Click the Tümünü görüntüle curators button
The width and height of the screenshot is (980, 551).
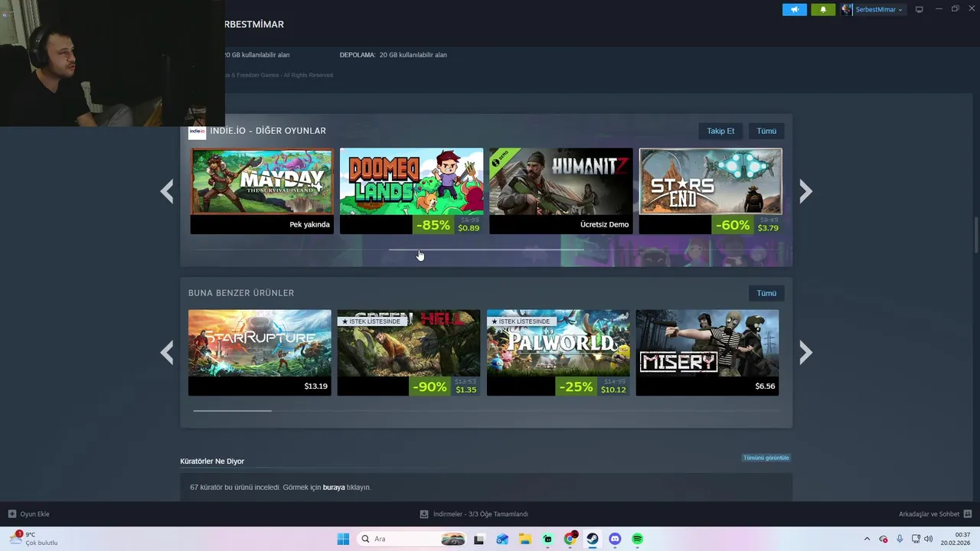766,458
